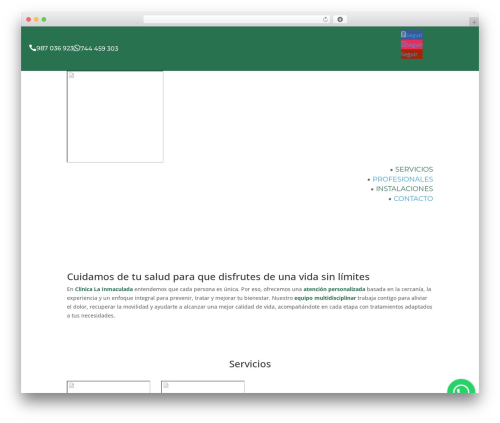Click the heading Cuidamos de tu salud
The image size is (500, 423).
click(x=218, y=277)
